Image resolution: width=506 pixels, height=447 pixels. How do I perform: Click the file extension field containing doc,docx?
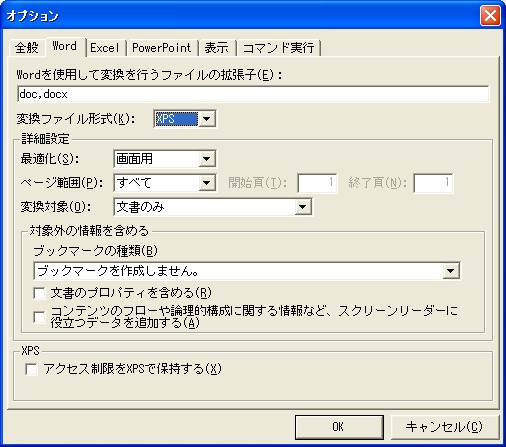coord(253,94)
